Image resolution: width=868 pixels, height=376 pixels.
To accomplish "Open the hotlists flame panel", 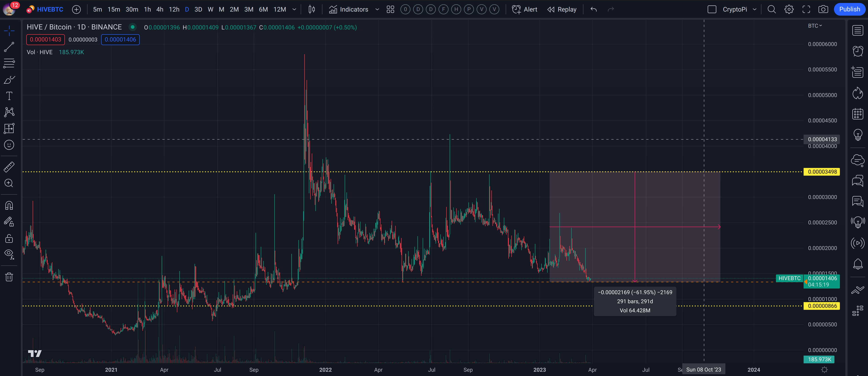I will (x=858, y=93).
